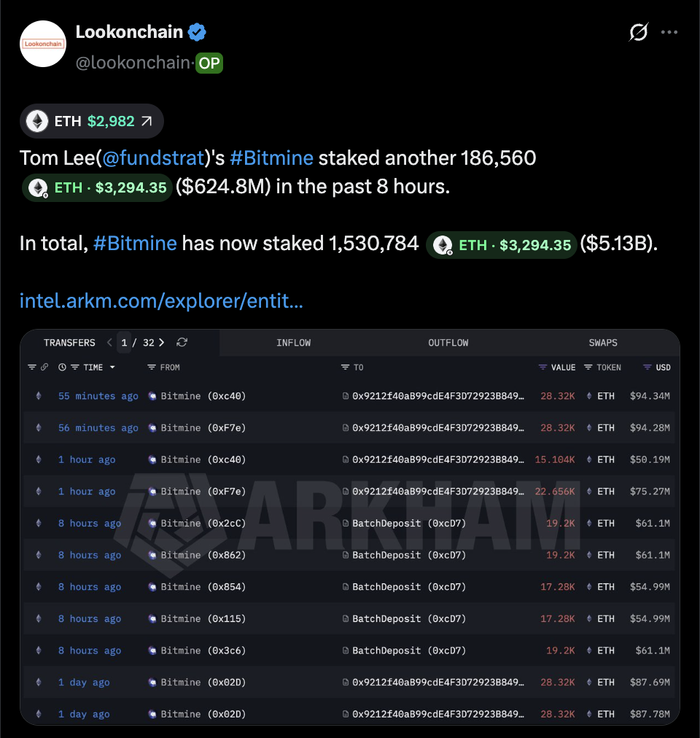
Task: Open the TIME sort dropdown arrow
Action: click(112, 367)
